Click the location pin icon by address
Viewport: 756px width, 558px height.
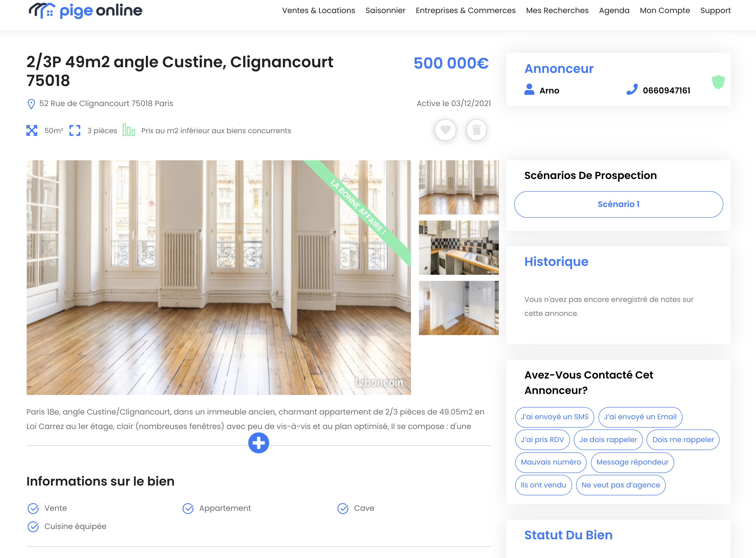click(x=31, y=104)
